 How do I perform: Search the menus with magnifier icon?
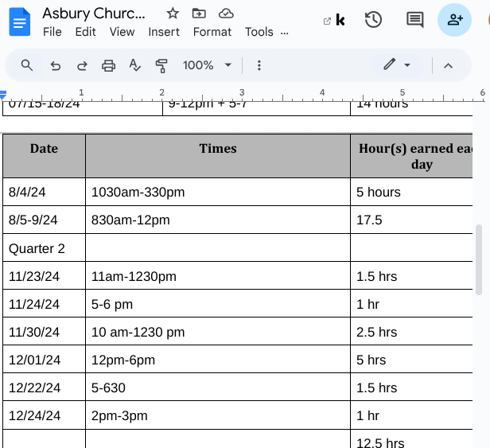tap(27, 65)
